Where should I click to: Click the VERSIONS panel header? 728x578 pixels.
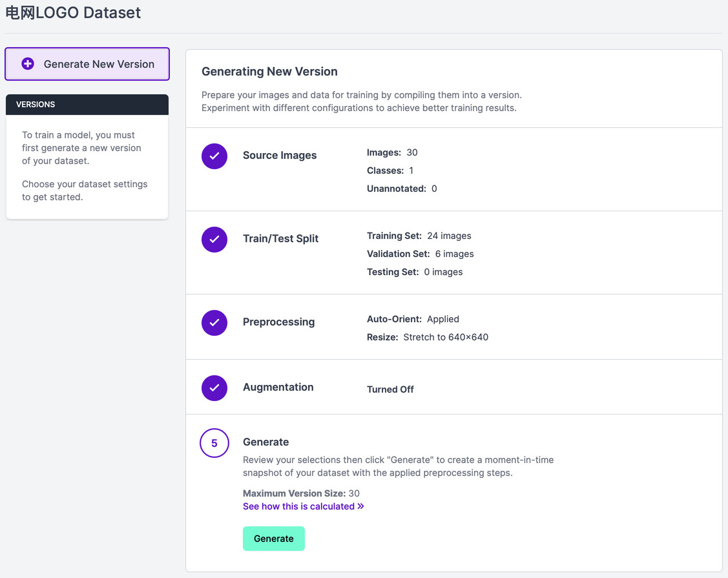pos(87,105)
